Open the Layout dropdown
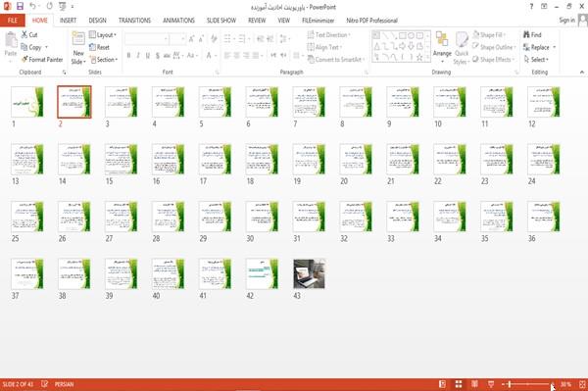Image resolution: width=588 pixels, height=391 pixels. tap(103, 34)
